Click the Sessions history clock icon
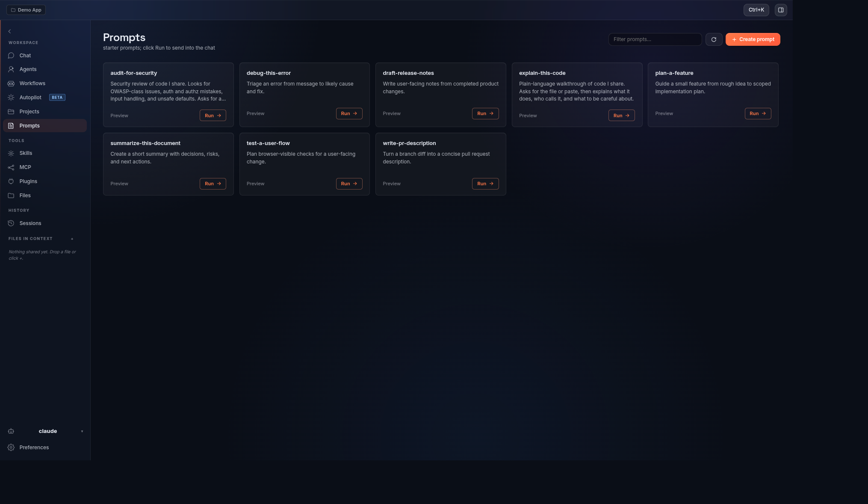The height and width of the screenshot is (504, 868). pos(11,223)
